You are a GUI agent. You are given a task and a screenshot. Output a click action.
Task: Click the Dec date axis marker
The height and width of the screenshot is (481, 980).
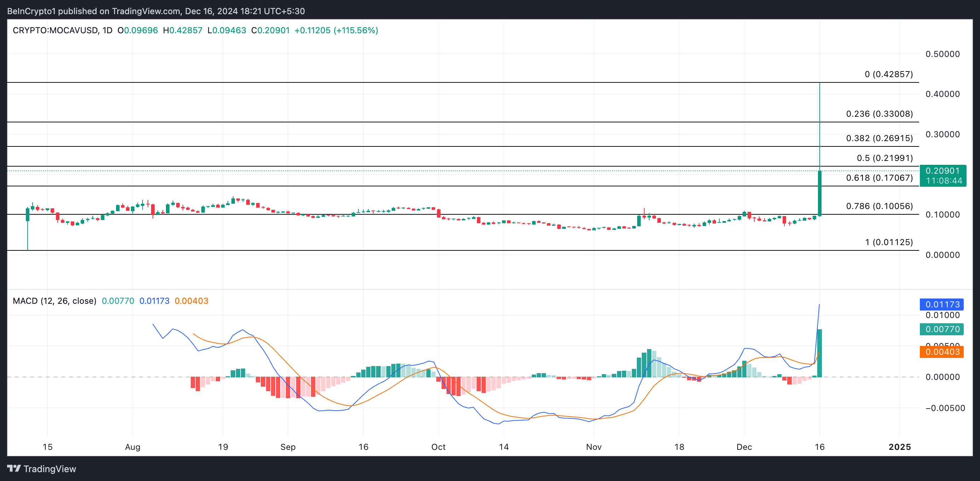click(744, 447)
